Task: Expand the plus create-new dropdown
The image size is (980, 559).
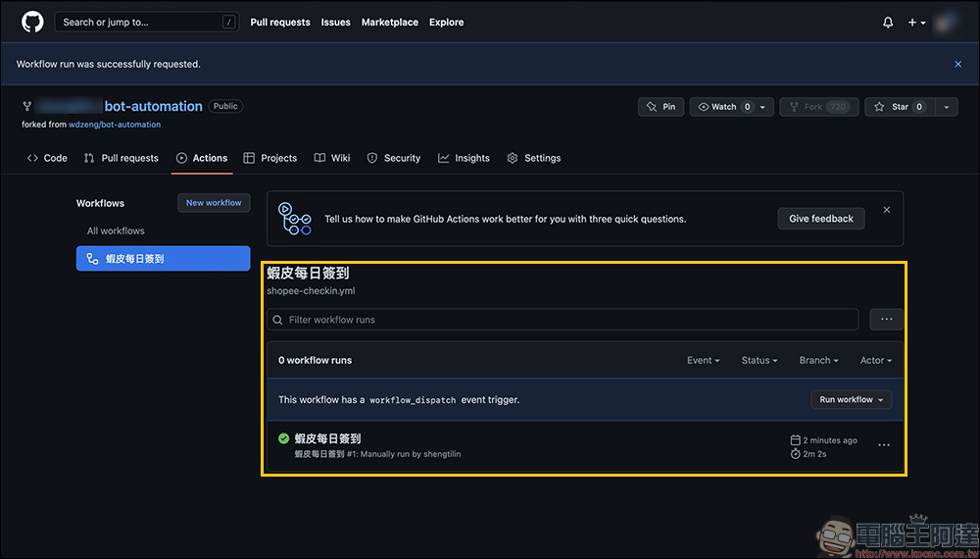Action: [915, 23]
